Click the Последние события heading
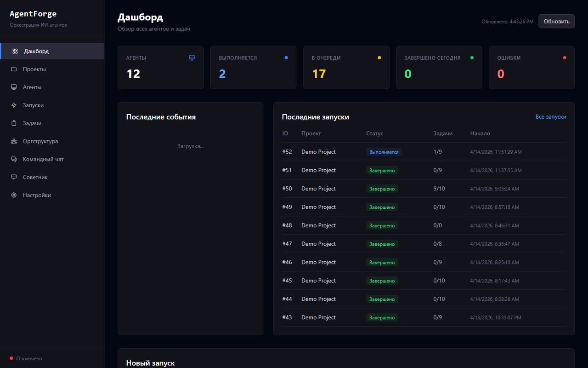This screenshot has height=368, width=588. click(x=161, y=117)
